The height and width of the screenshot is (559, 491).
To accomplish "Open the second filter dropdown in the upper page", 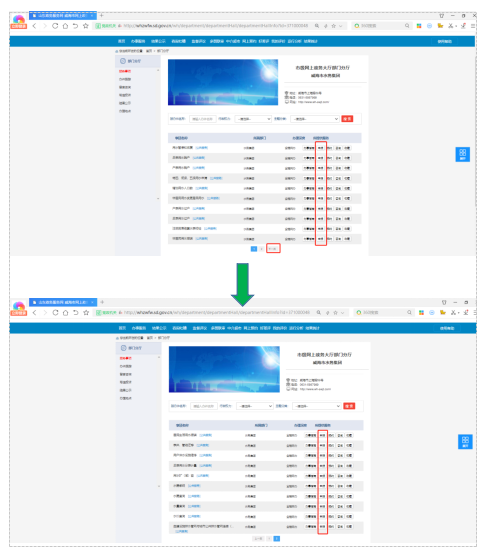I will (x=314, y=119).
